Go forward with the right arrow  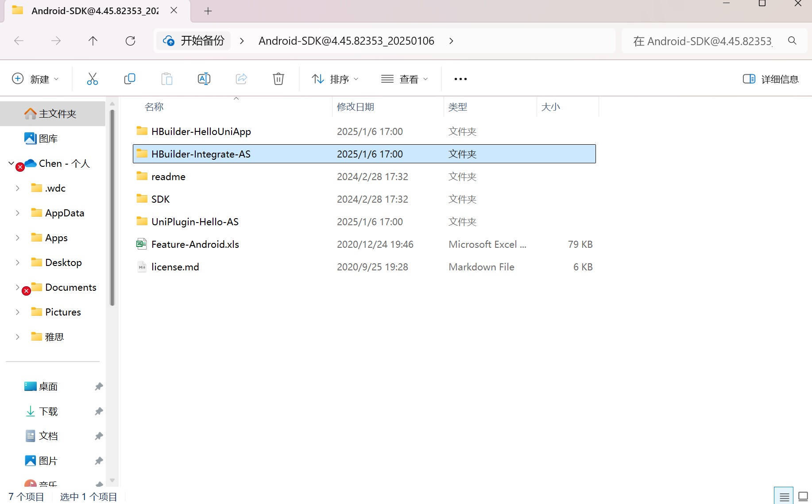56,41
